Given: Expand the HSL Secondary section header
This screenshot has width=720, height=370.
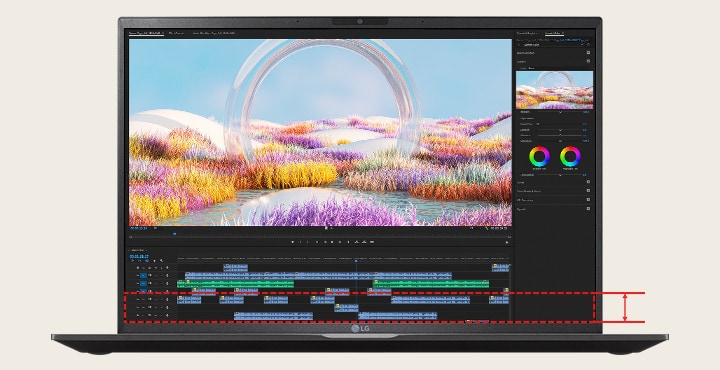Looking at the screenshot, I should [525, 200].
